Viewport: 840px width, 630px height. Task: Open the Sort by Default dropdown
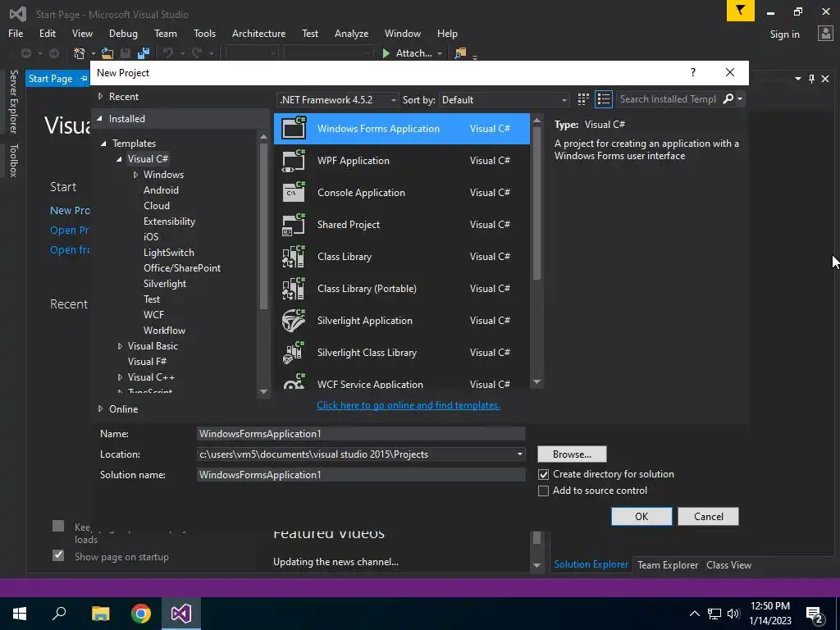tap(504, 99)
